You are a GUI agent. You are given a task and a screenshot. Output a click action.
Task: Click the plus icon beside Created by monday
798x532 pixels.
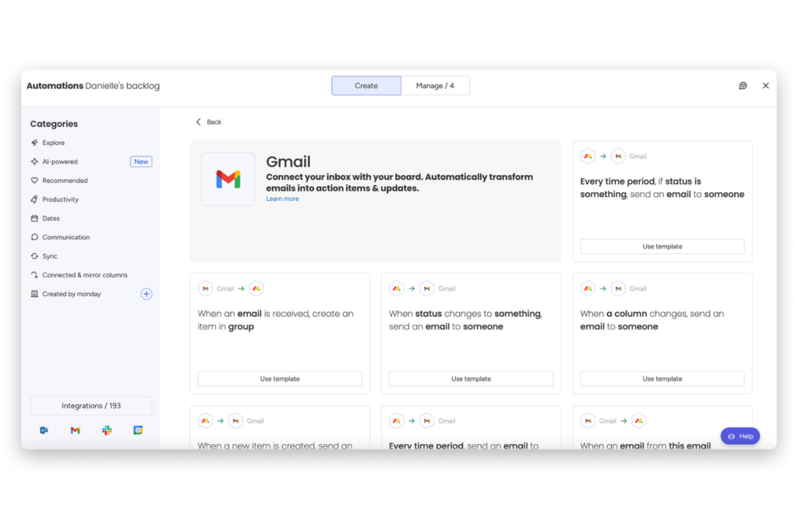pos(146,294)
